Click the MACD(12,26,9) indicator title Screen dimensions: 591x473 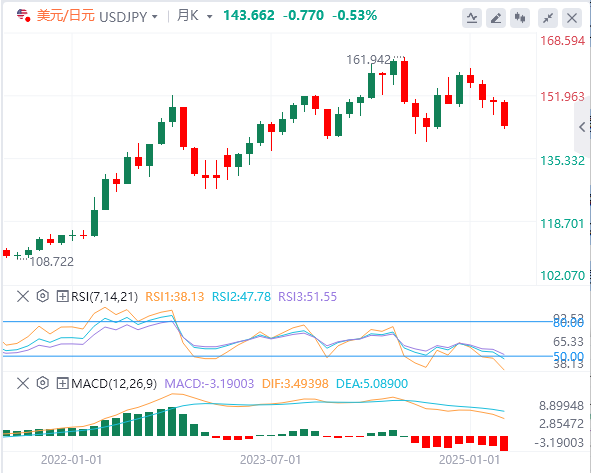tap(114, 384)
